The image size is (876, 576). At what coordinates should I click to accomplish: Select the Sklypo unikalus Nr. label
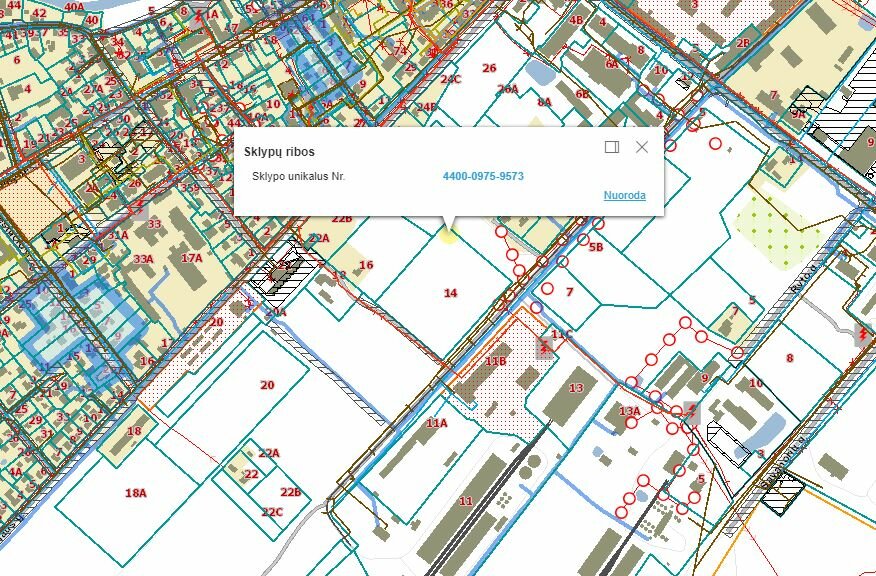click(x=298, y=177)
